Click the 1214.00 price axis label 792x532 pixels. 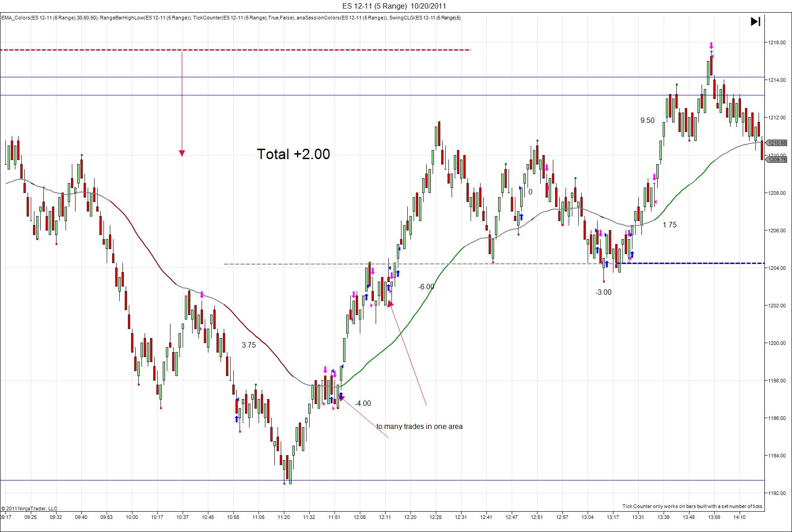click(x=776, y=80)
